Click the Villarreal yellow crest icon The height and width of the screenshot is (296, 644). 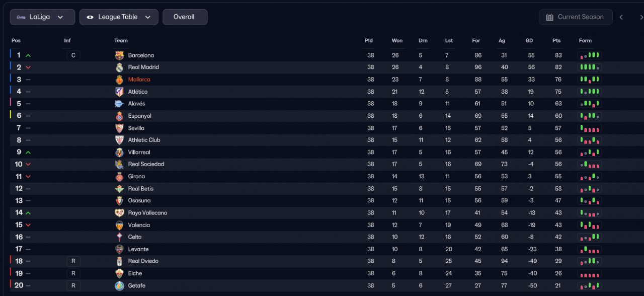click(x=119, y=152)
